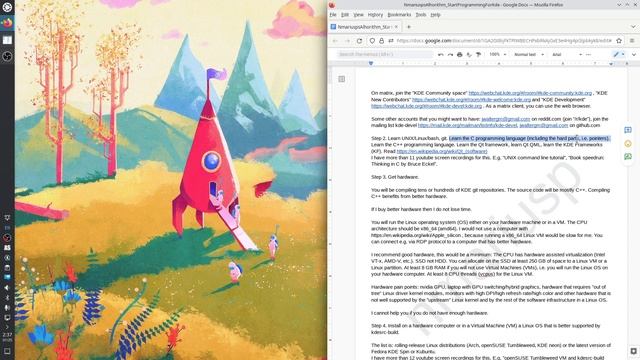Open the editing mode pencil dropdown

click(618, 54)
